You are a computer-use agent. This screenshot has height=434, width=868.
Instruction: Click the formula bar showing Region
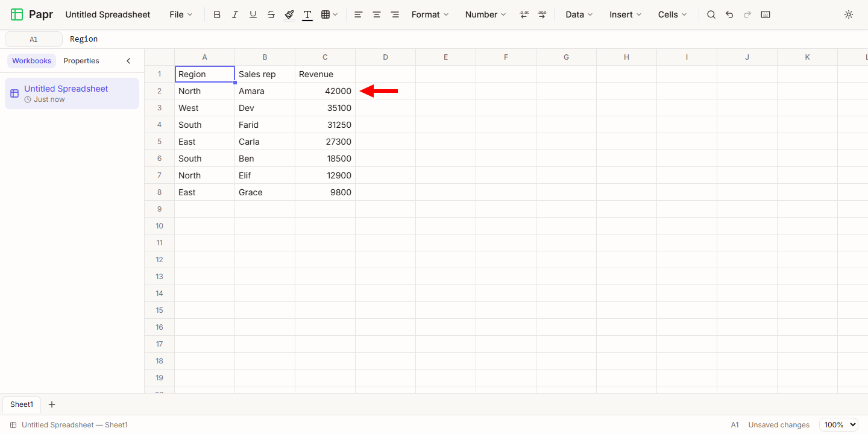click(x=465, y=39)
